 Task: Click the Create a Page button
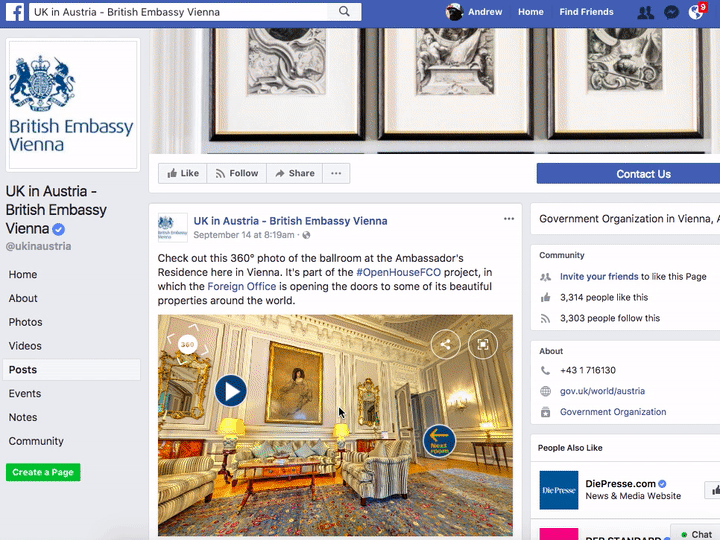[43, 472]
